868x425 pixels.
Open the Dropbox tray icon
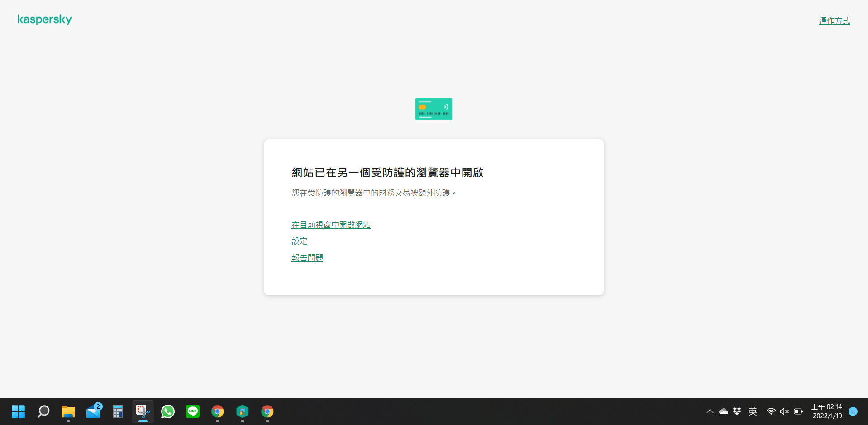coord(737,411)
